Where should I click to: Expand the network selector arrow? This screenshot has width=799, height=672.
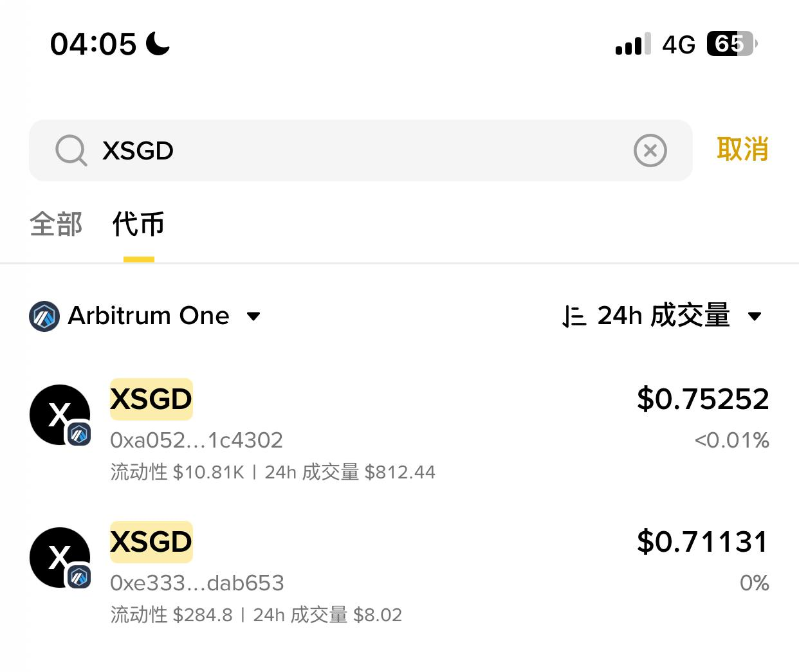pos(254,316)
